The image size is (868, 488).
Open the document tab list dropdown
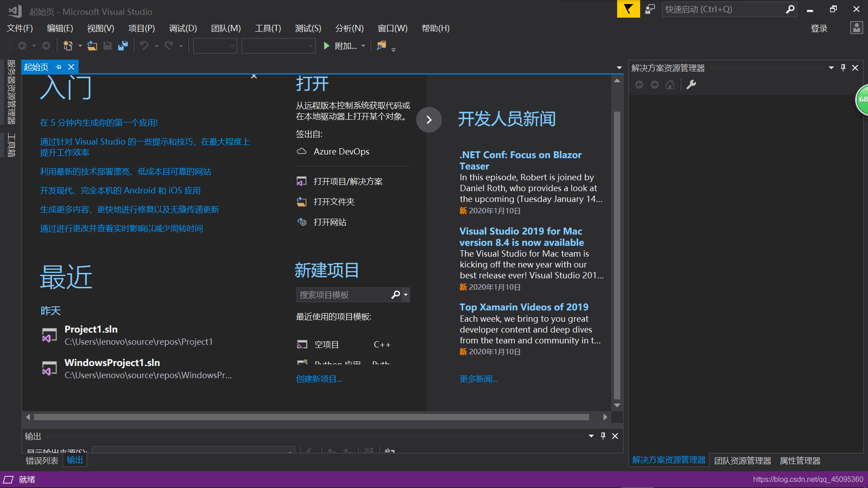click(x=619, y=68)
